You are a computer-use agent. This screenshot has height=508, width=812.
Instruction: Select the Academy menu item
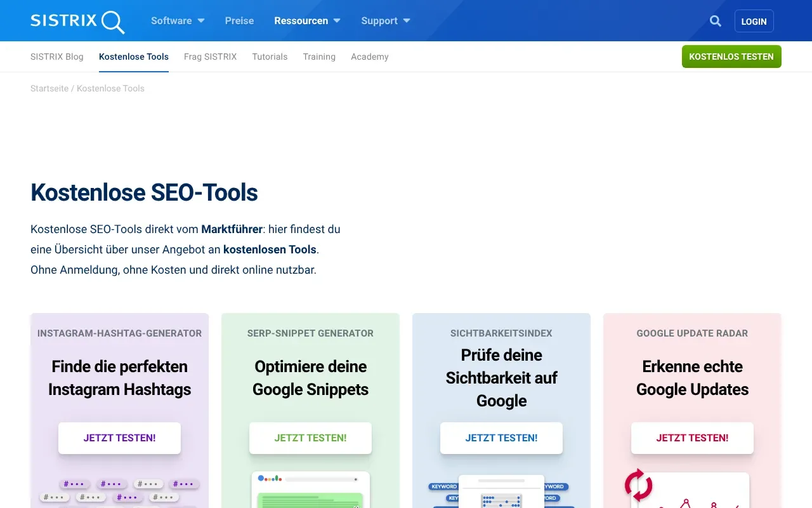[369, 57]
